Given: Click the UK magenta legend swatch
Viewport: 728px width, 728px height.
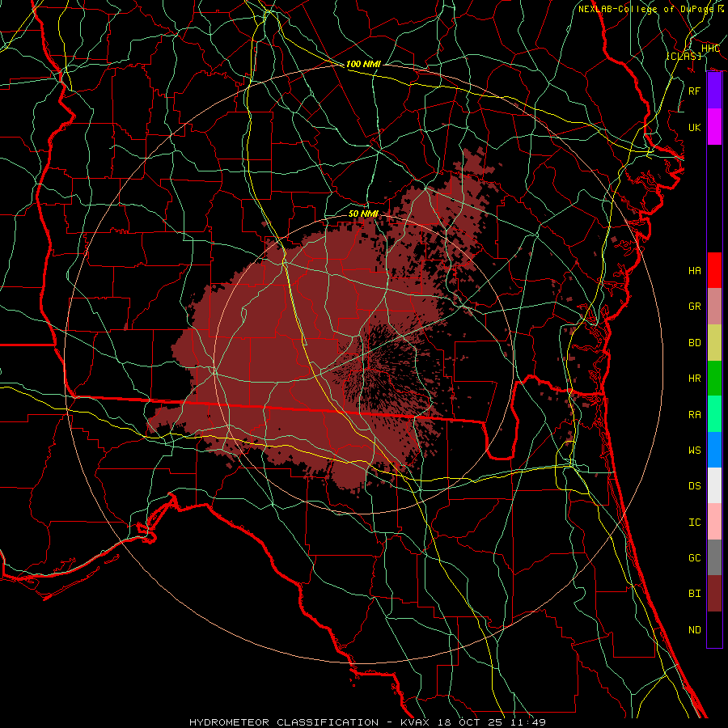Looking at the screenshot, I should point(714,127).
